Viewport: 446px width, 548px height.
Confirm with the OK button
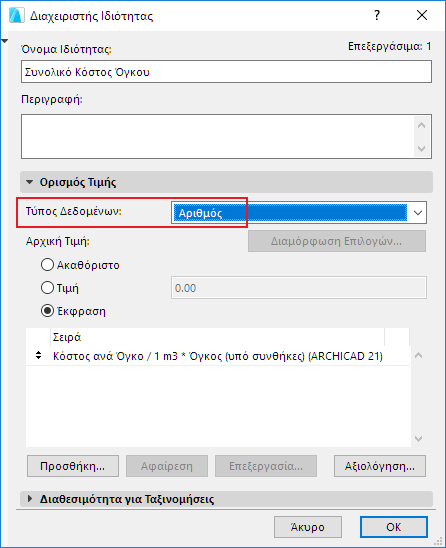[x=394, y=527]
